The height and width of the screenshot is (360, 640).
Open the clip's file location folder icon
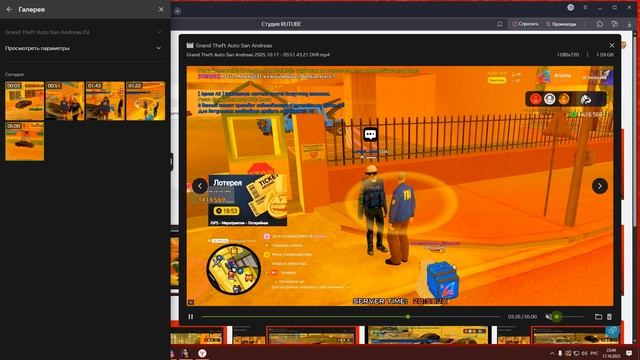point(598,317)
